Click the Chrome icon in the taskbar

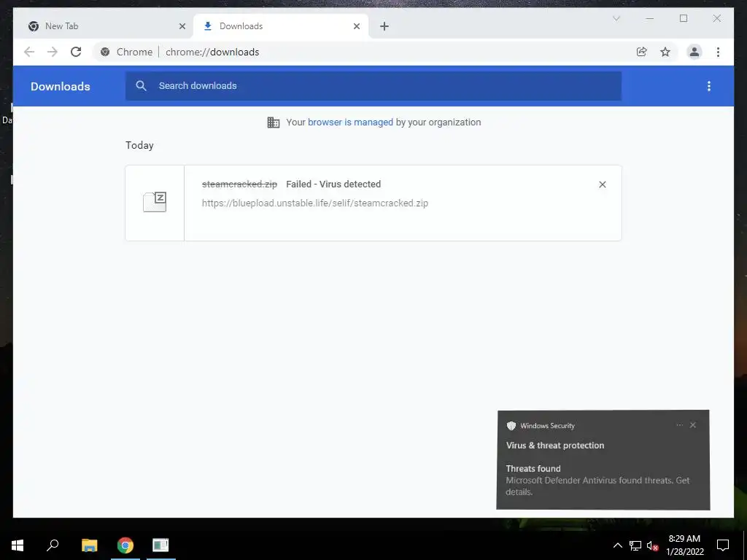tap(125, 545)
